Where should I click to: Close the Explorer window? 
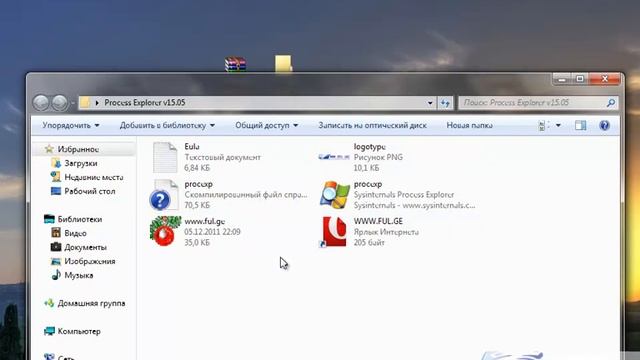click(605, 79)
